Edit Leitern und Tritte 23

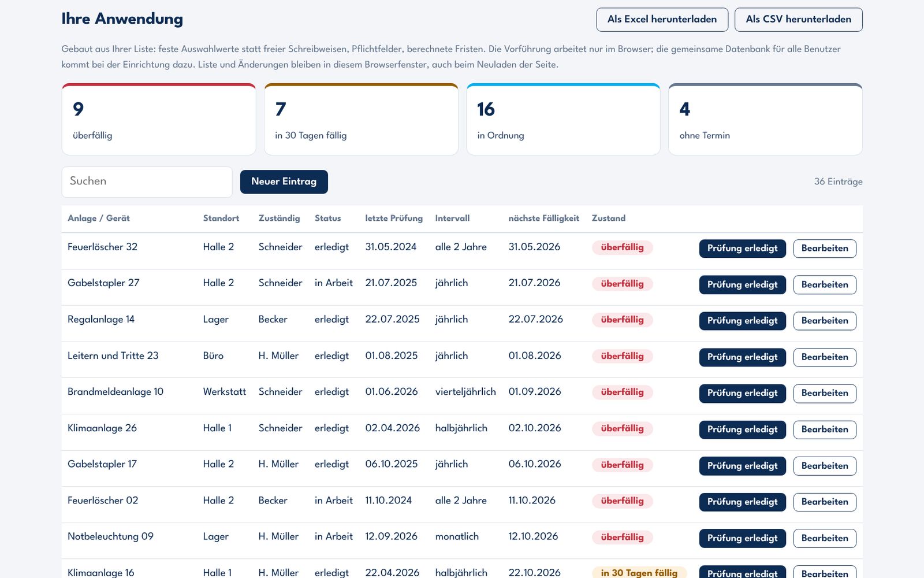pyautogui.click(x=825, y=357)
